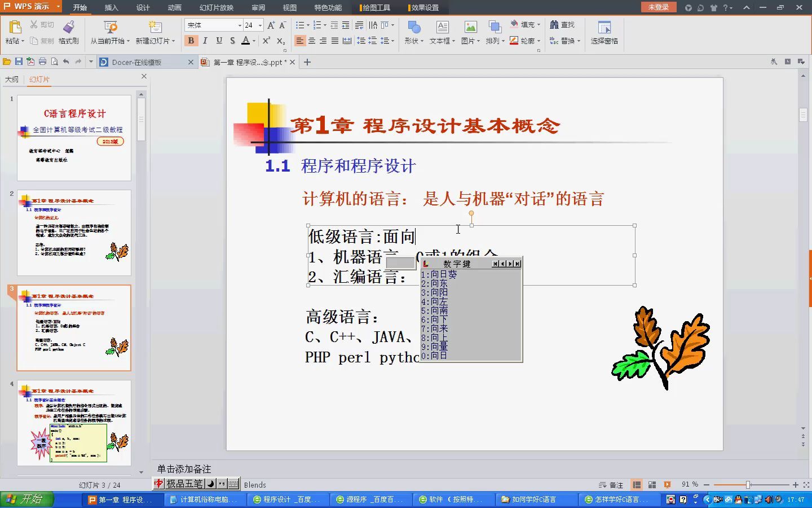Decrease the indent level
Viewport: 812px width, 508px height.
(x=334, y=25)
